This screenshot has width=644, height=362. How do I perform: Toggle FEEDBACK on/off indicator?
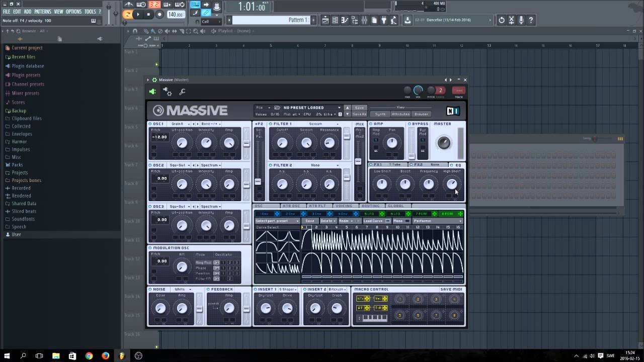pyautogui.click(x=208, y=290)
